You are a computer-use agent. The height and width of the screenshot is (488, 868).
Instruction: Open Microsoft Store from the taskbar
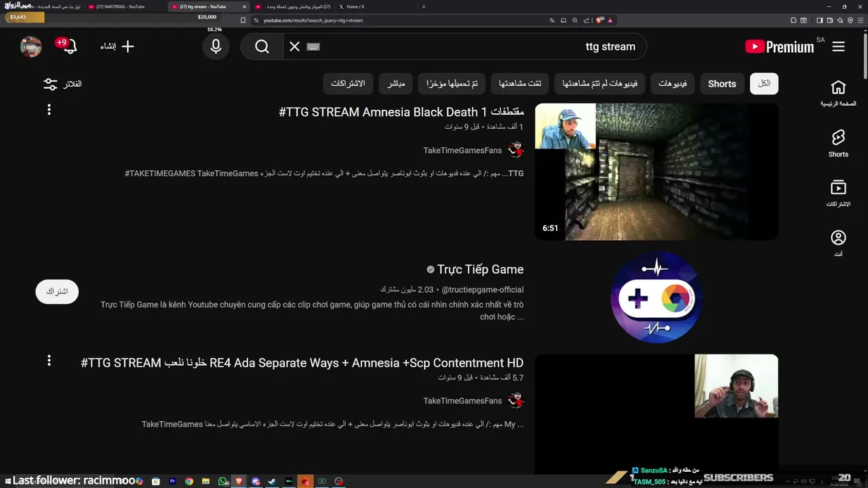pyautogui.click(x=155, y=481)
